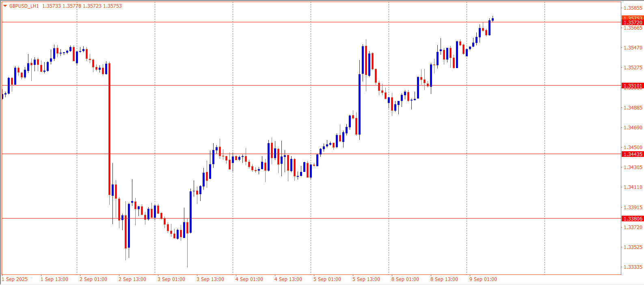
Task: Click the 1.34305 price scale label
Action: 633,167
